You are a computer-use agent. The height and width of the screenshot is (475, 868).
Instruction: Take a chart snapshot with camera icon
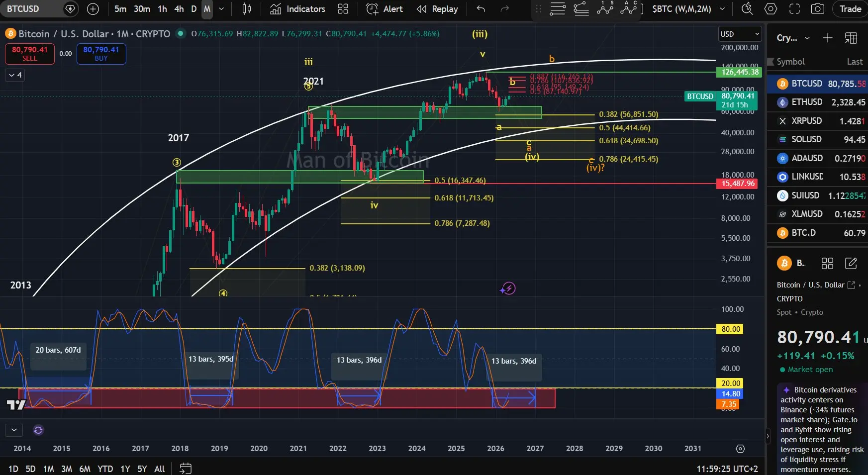pyautogui.click(x=818, y=9)
